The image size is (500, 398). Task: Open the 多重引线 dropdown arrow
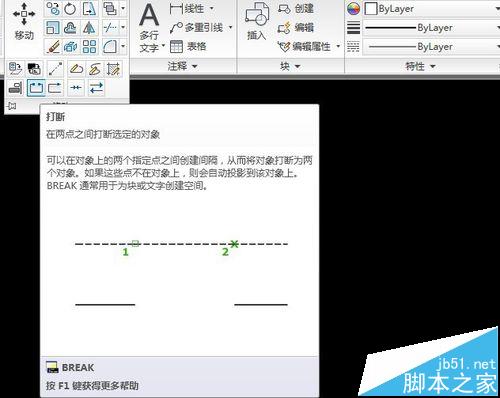(x=230, y=28)
